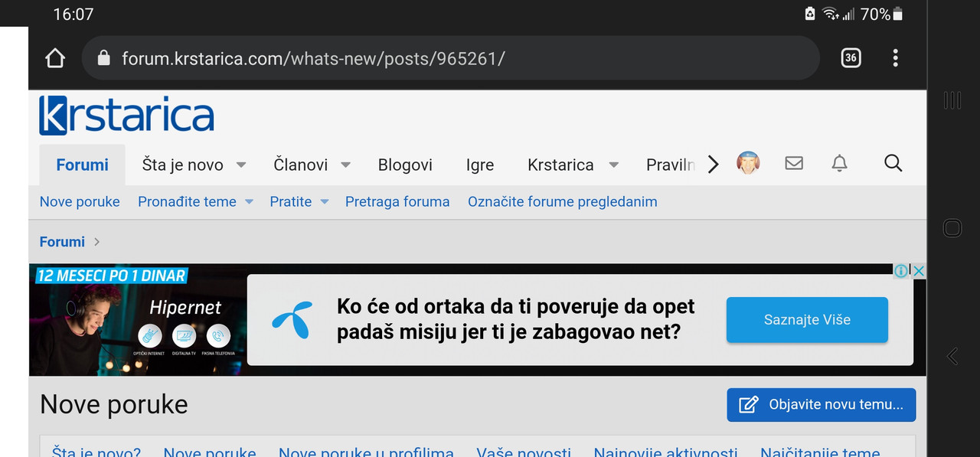Viewport: 980px width, 457px height.
Task: Open the Igre tab
Action: coord(480,165)
